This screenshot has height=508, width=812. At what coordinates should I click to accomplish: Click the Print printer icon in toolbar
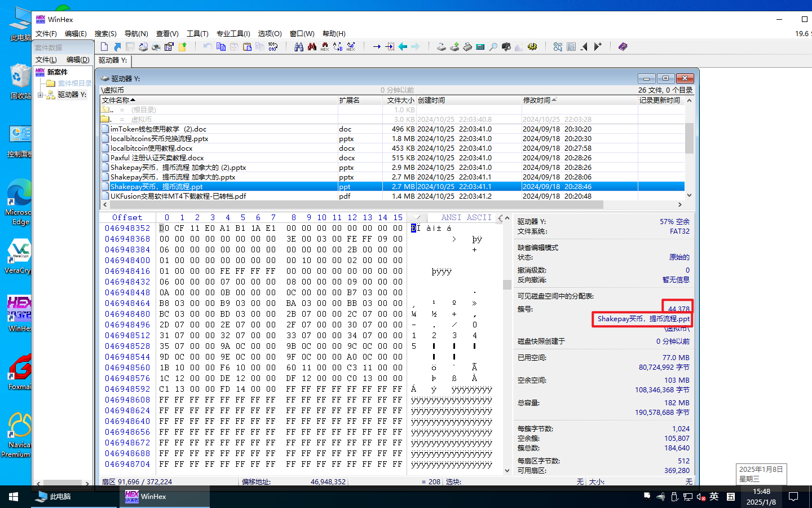pyautogui.click(x=156, y=47)
